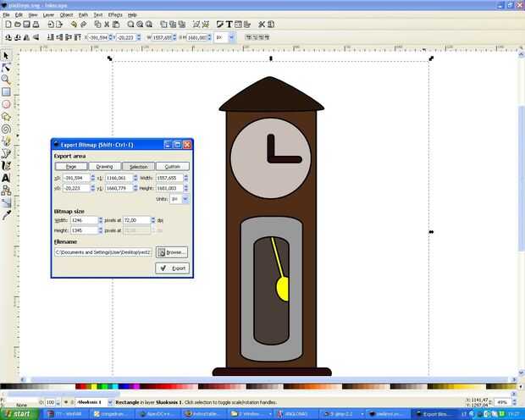Click the Redo icon
This screenshot has height=420, width=525.
(x=83, y=24)
